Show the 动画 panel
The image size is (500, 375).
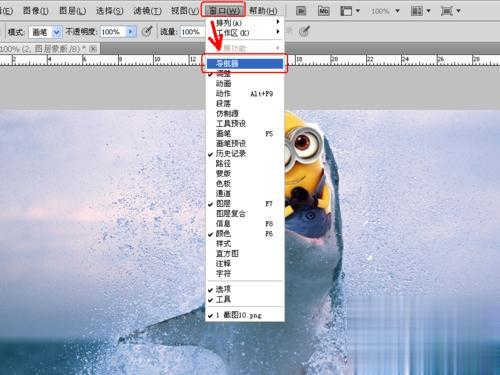[245, 84]
